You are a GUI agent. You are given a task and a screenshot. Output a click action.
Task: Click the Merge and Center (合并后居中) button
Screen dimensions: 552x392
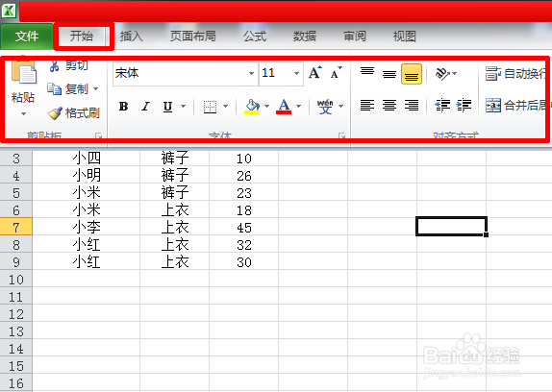point(516,105)
